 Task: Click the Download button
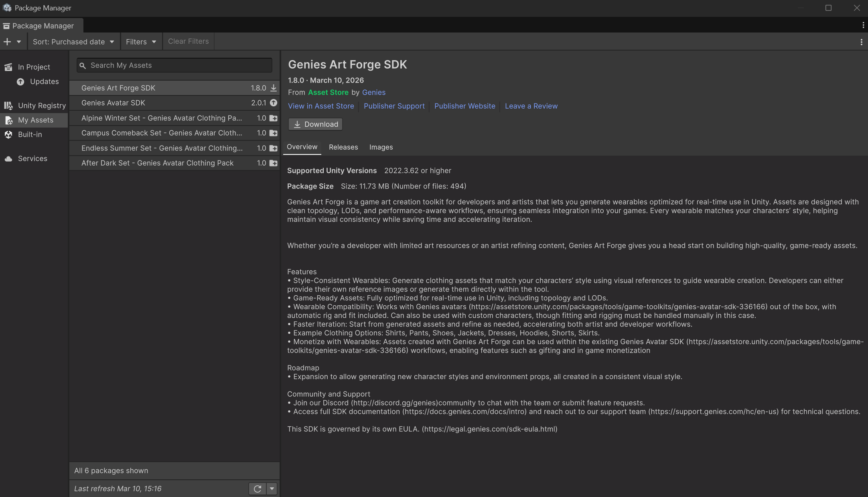[x=315, y=124]
